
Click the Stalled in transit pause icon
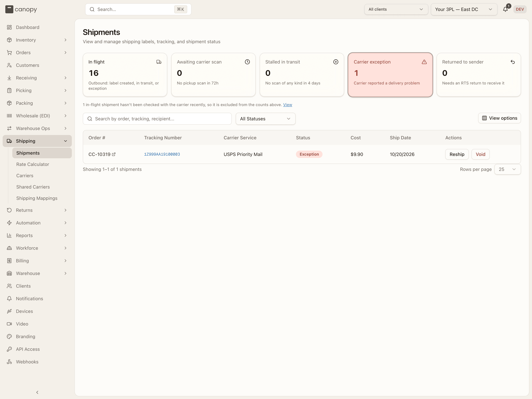336,62
